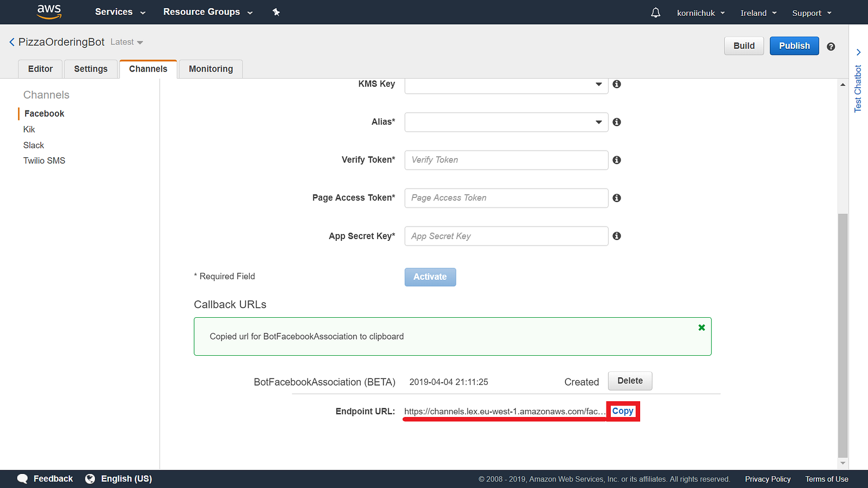Screen dimensions: 868x488
Task: Show info for KMS Key field
Action: pos(617,84)
